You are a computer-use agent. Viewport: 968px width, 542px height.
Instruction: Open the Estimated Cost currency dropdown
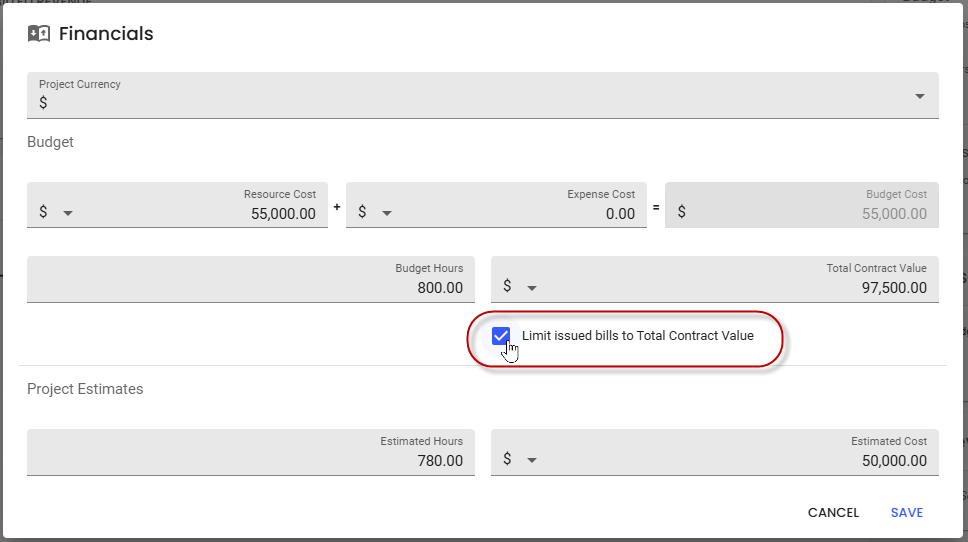pyautogui.click(x=532, y=461)
